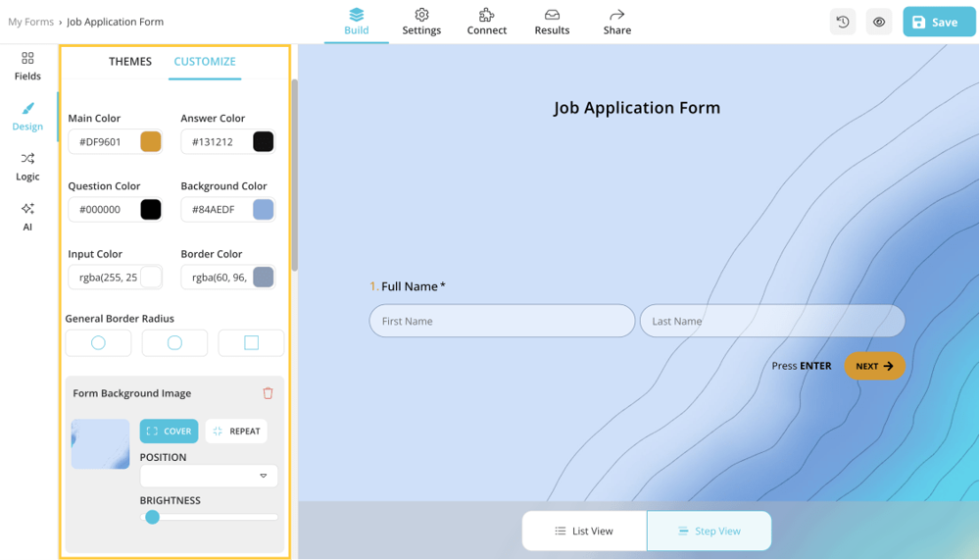Save the form
The image size is (980, 560).
point(939,22)
